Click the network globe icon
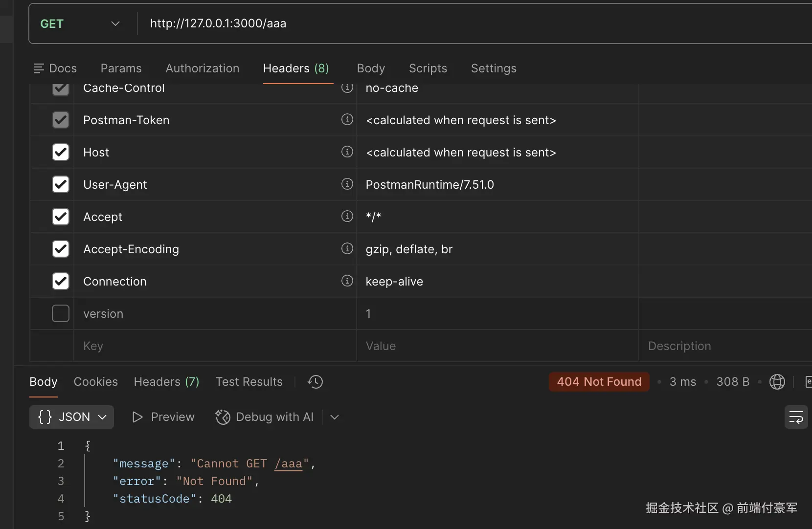 coord(777,382)
